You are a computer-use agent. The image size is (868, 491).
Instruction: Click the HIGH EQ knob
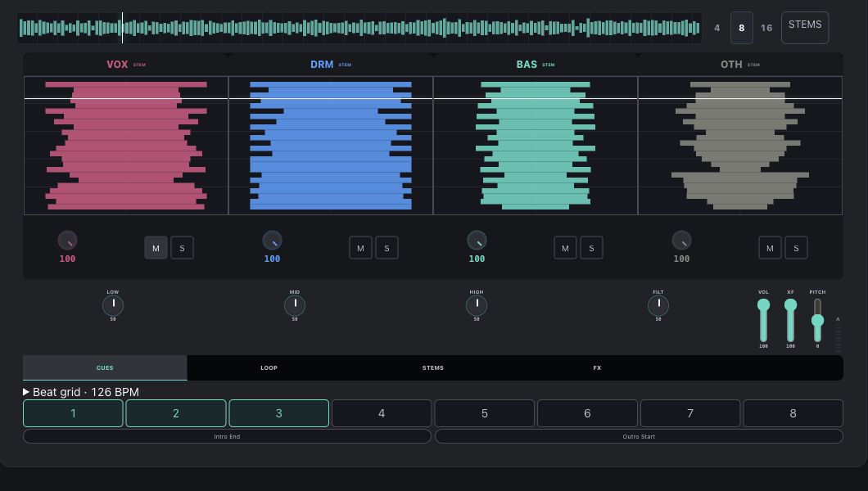click(477, 305)
